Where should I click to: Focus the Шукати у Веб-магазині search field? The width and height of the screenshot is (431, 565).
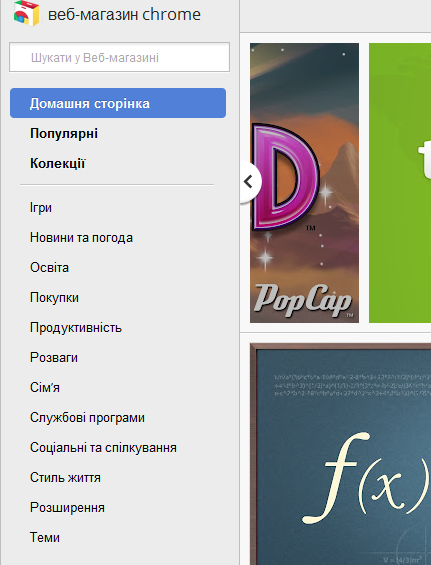pyautogui.click(x=119, y=57)
